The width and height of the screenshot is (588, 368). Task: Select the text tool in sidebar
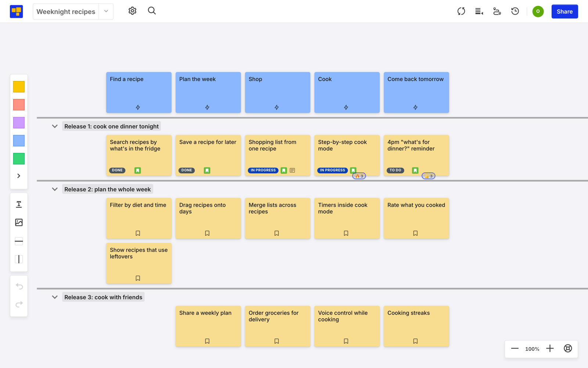pyautogui.click(x=19, y=204)
